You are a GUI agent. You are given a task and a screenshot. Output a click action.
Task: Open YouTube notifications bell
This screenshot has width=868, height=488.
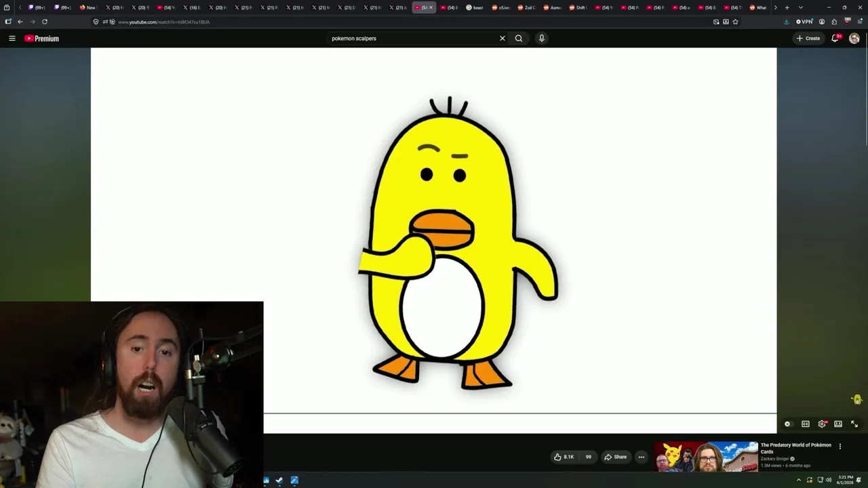[x=835, y=39]
